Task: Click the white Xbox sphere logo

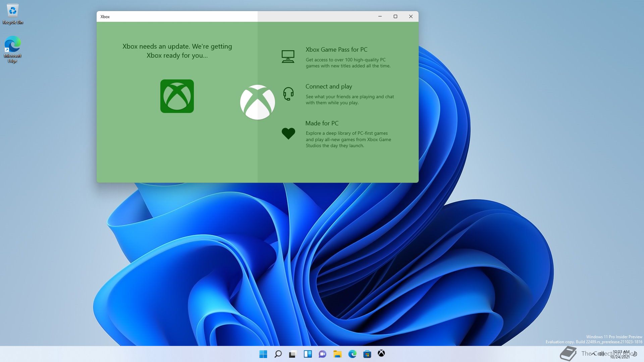Action: tap(258, 102)
